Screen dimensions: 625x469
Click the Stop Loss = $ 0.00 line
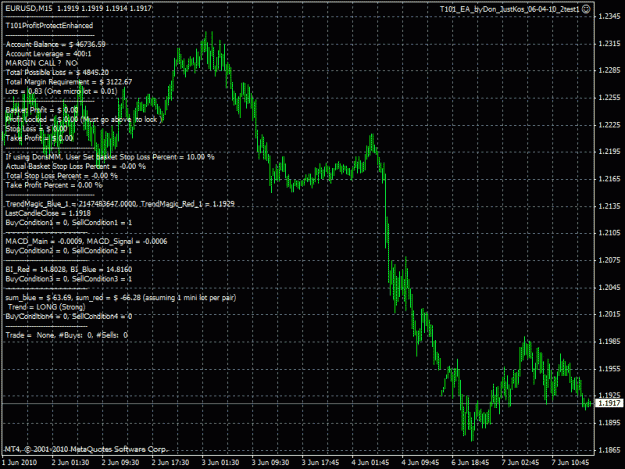(36, 129)
